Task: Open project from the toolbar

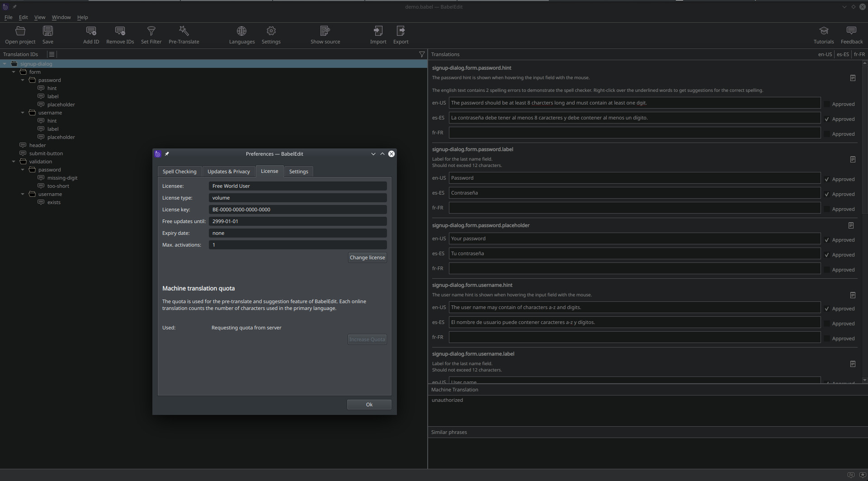Action: coord(20,35)
